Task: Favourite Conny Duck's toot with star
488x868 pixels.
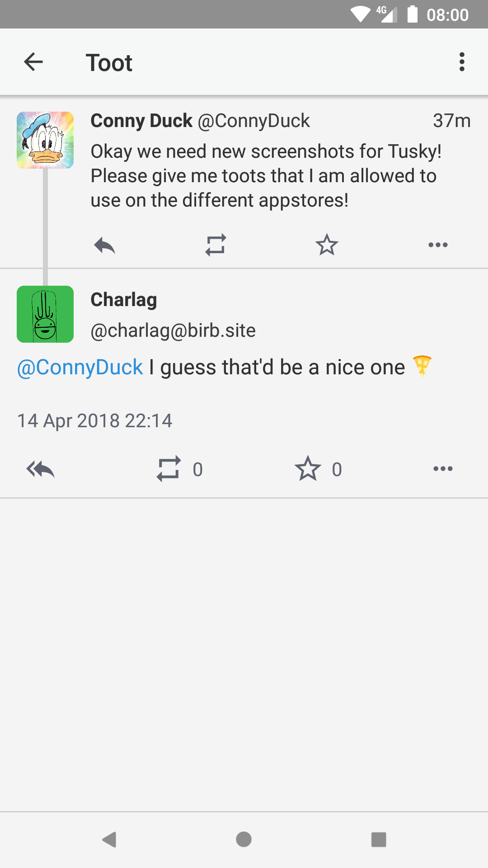Action: 327,245
